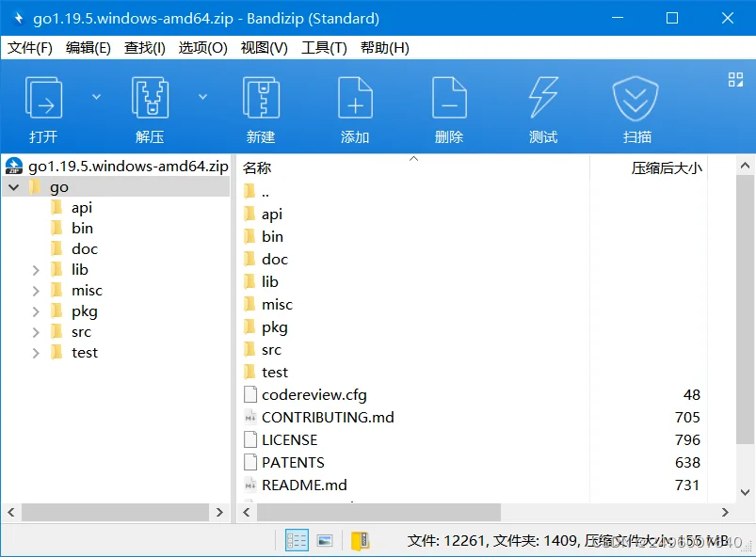Click the file list vertical scrollbar thumb

[745, 310]
